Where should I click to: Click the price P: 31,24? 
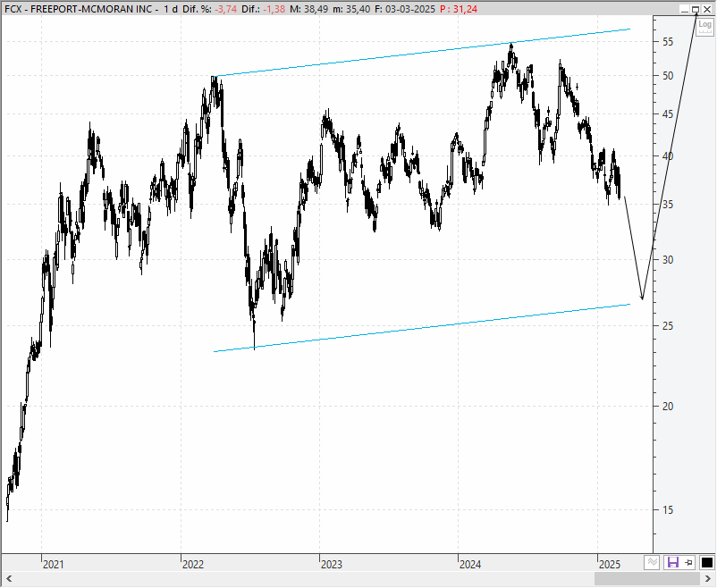coord(459,9)
